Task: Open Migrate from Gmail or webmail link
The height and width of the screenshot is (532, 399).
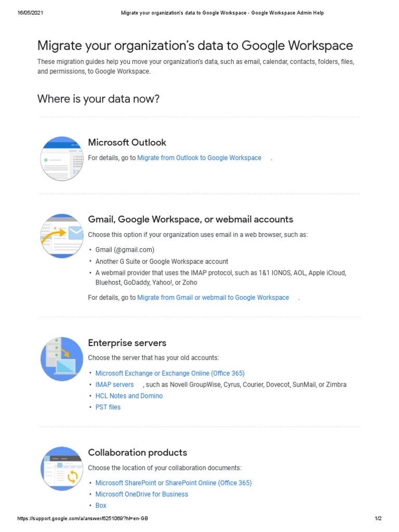Action: [x=213, y=298]
